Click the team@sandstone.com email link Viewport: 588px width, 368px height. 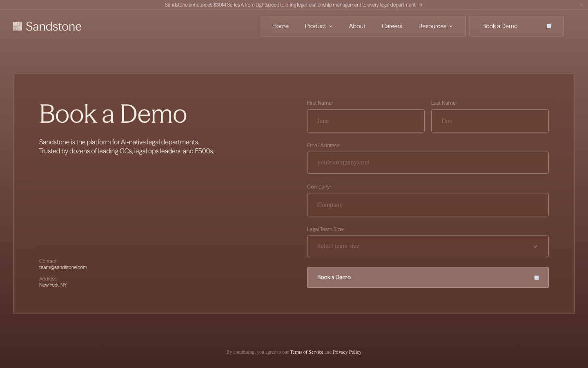(x=63, y=267)
